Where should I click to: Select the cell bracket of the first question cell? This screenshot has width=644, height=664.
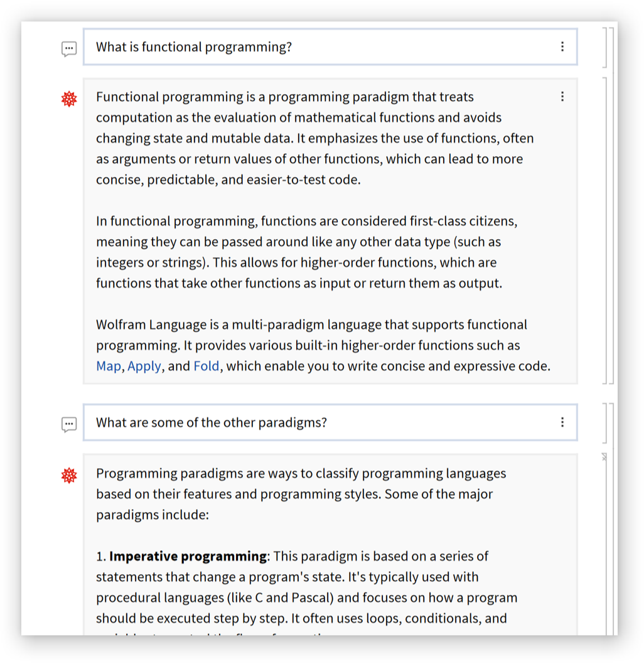pyautogui.click(x=604, y=47)
